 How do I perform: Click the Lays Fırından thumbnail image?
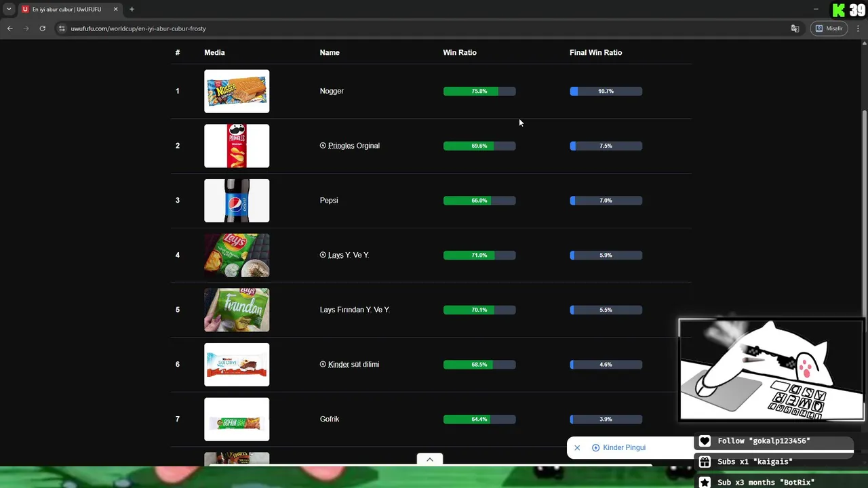[x=237, y=310]
